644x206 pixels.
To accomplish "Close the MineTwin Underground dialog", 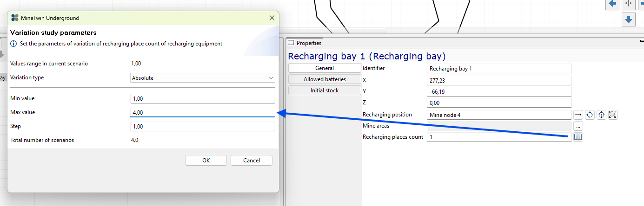I will pyautogui.click(x=272, y=18).
